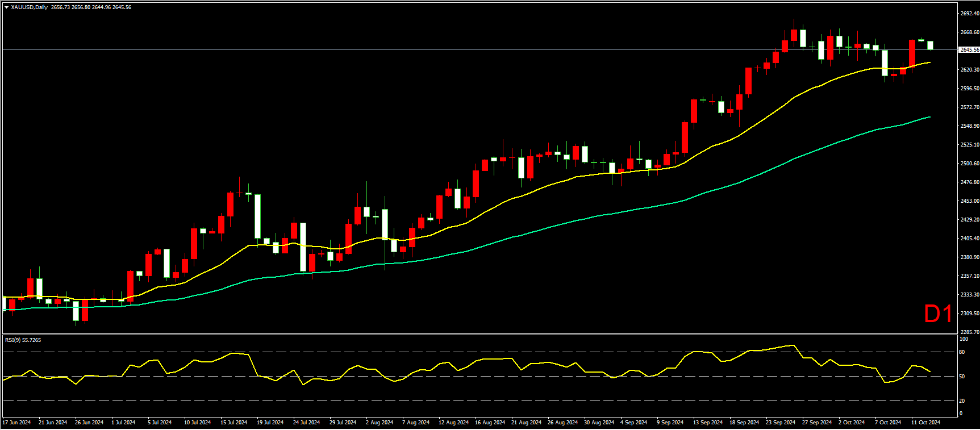This screenshot has height=430, width=980.
Task: Click the 30 Aug 2024 date label
Action: 599,423
